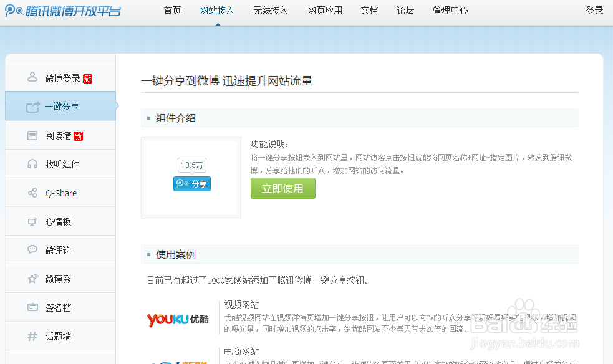613x364 pixels.
Task: Open the 论坛 navigation item
Action: [x=405, y=11]
